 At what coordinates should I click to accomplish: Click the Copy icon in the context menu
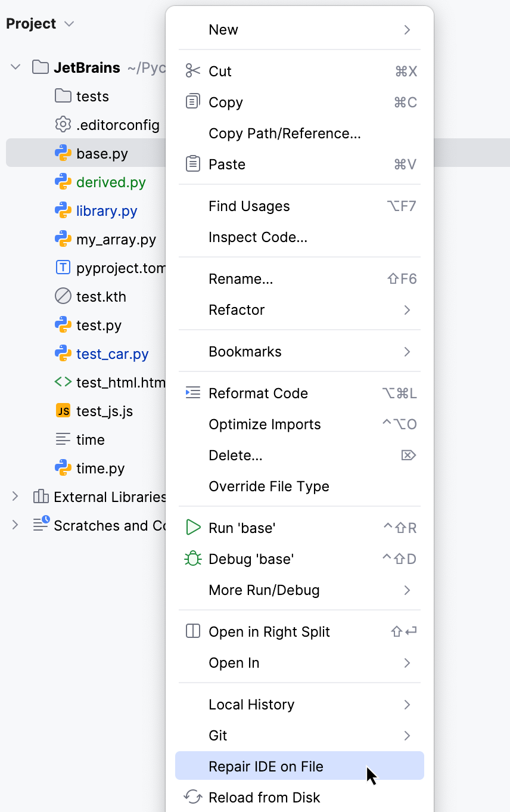(x=192, y=101)
